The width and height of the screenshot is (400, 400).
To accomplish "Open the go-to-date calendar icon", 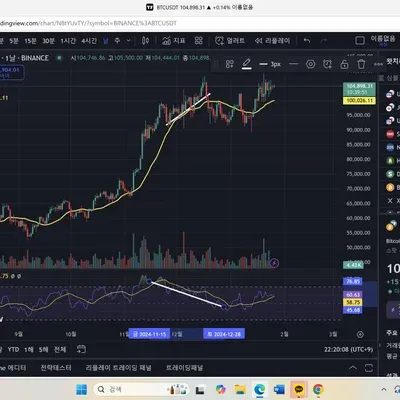I will coord(81,349).
